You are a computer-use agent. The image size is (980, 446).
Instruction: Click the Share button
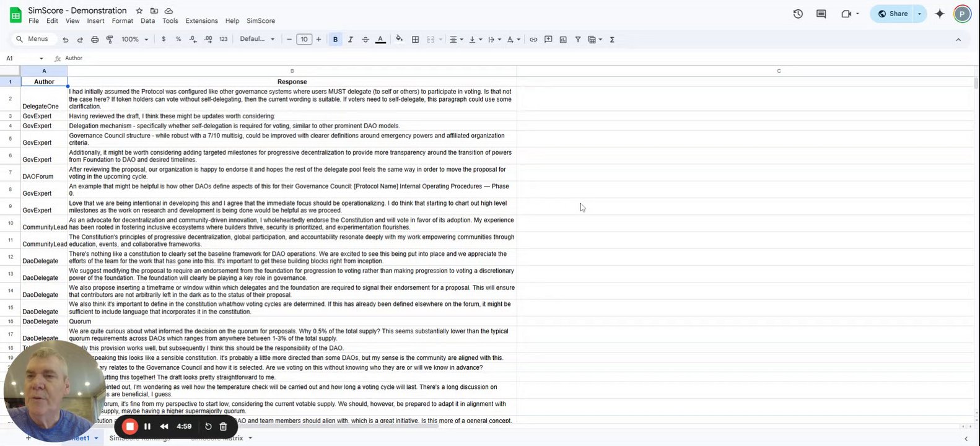(x=893, y=14)
